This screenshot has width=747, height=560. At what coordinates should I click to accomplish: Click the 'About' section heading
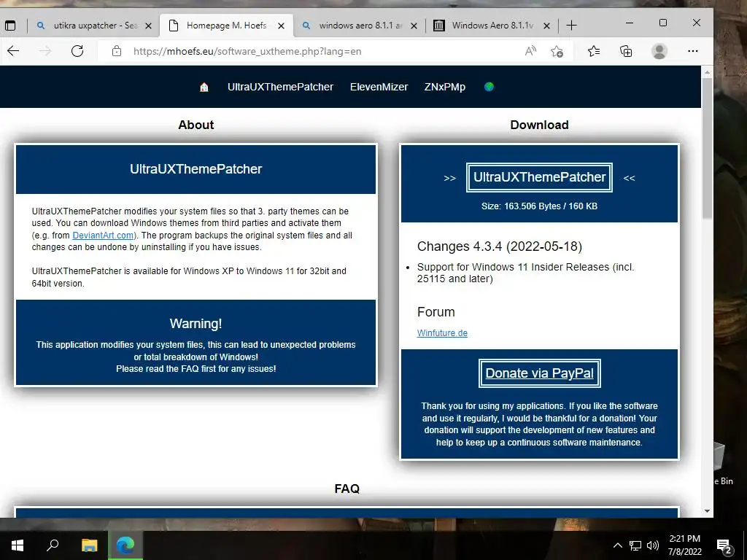[196, 125]
